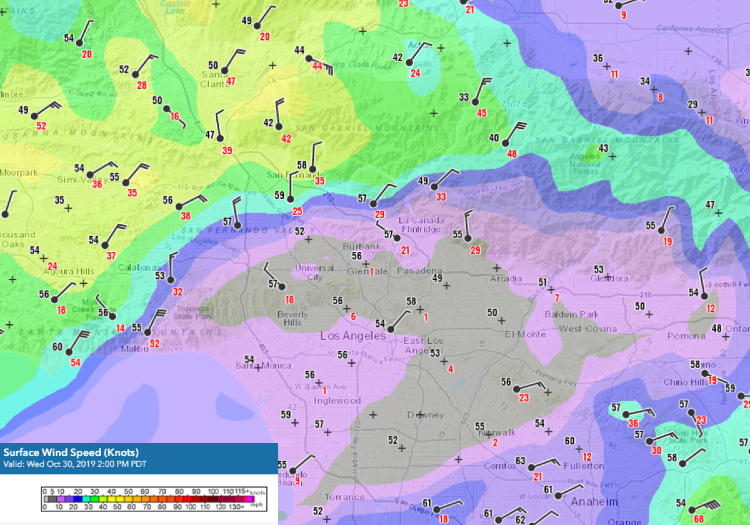Click the 'El Monte' label
This screenshot has width=750, height=525.
[525, 334]
